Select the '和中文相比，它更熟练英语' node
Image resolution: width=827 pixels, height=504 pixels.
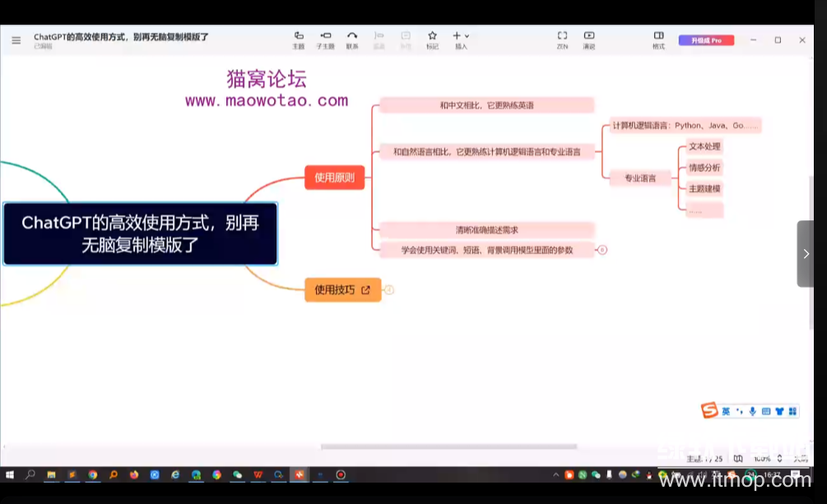tap(487, 105)
